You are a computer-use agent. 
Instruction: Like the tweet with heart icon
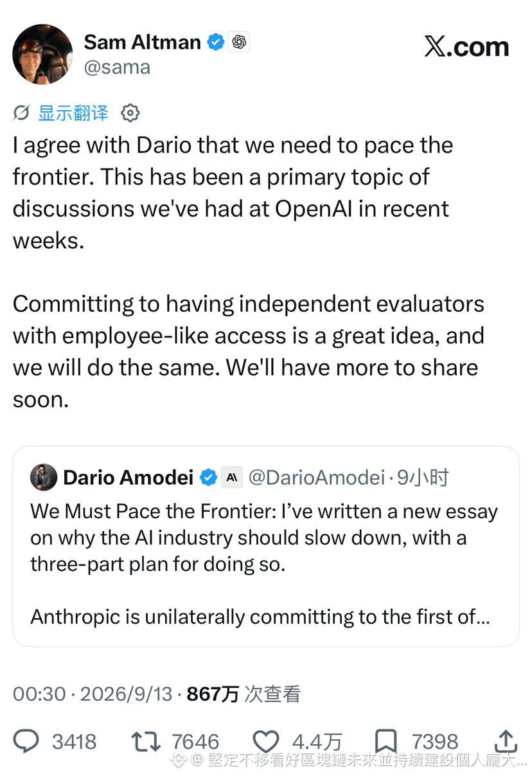pos(265,741)
